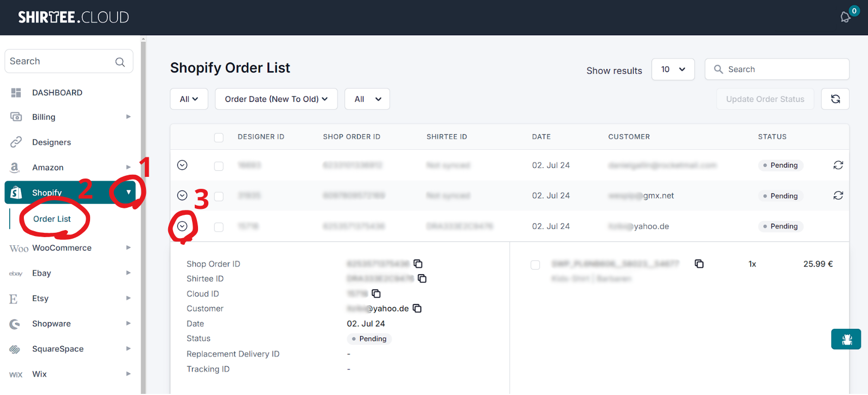868x395 pixels.
Task: Click search icon in order list search
Action: pos(718,69)
